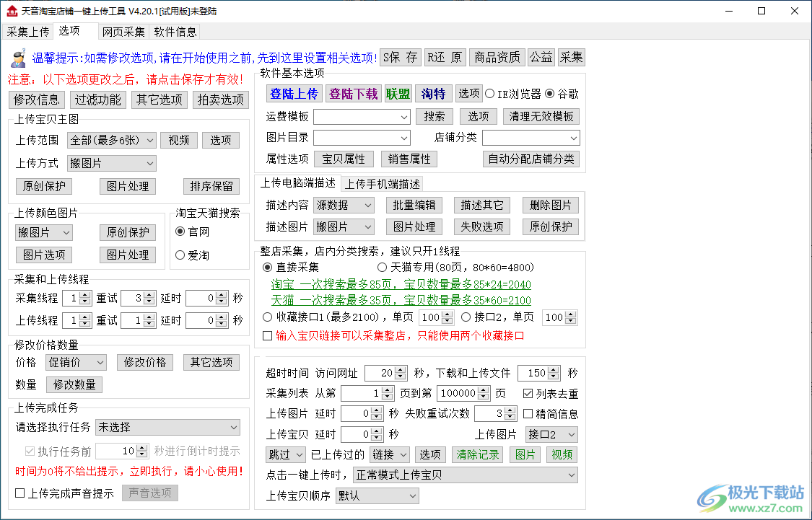This screenshot has width=812, height=520.
Task: Click the 登陆下载 button
Action: (353, 94)
